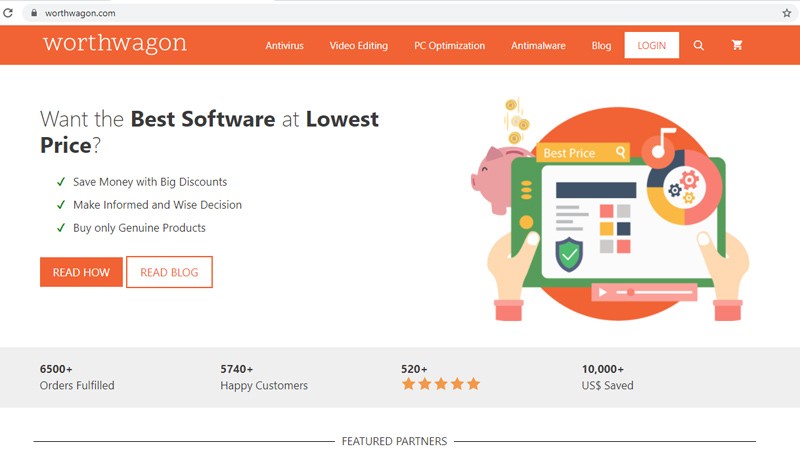Image resolution: width=800 pixels, height=450 pixels.
Task: Select PC Optimization in the navigation
Action: pyautogui.click(x=449, y=46)
